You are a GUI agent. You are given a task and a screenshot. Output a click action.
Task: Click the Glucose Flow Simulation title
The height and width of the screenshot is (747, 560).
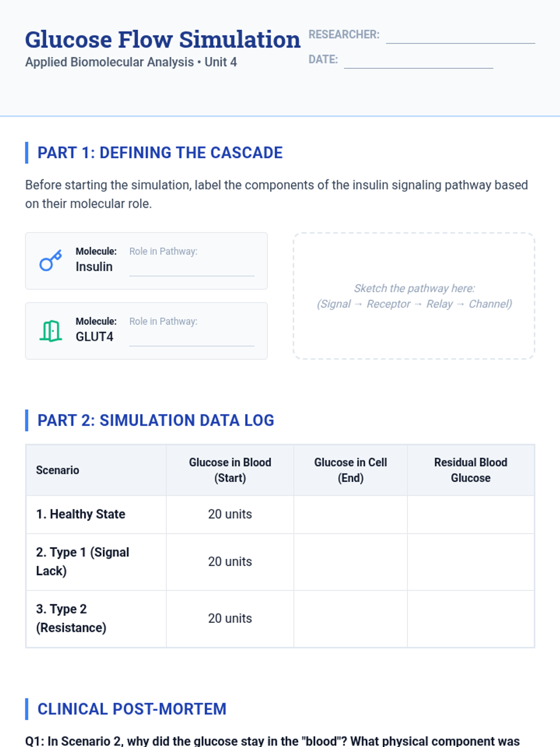(x=162, y=40)
